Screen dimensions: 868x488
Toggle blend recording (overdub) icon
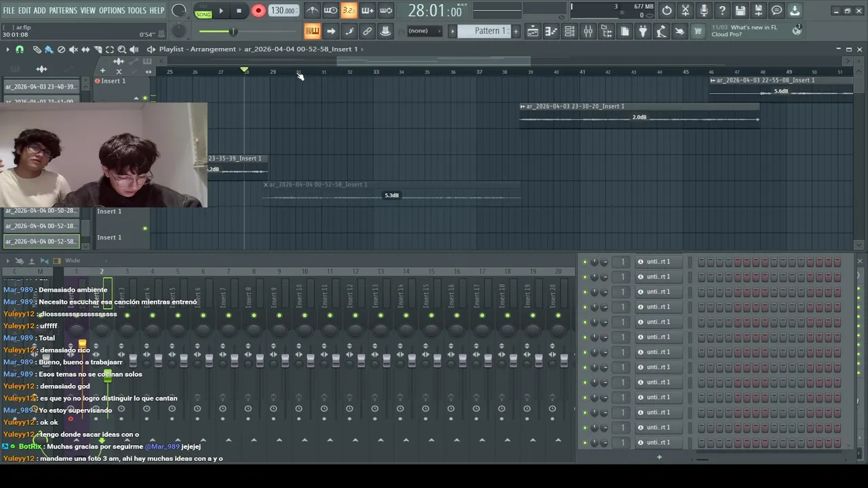367,10
